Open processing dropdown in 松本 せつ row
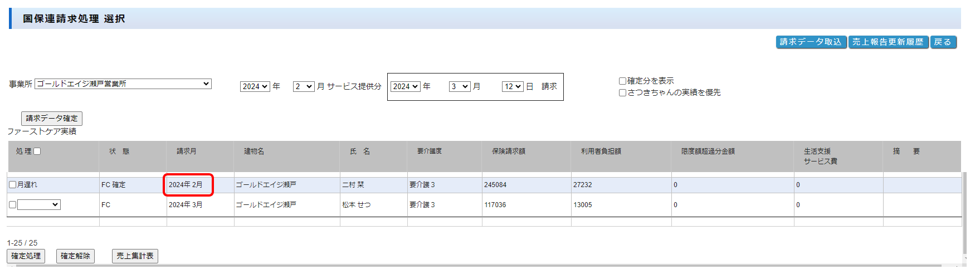 (39, 205)
